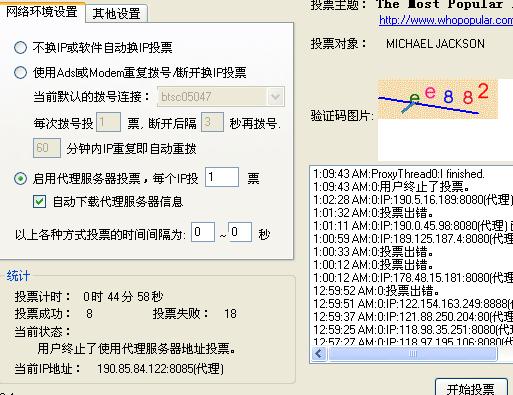Click the current IP 190.85.84.122:8085 text
The image size is (513, 395).
160,369
